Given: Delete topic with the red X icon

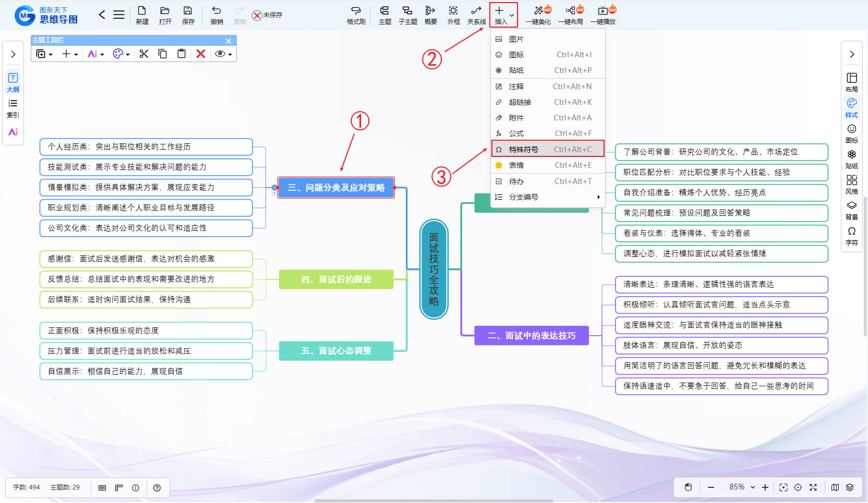Looking at the screenshot, I should point(200,54).
